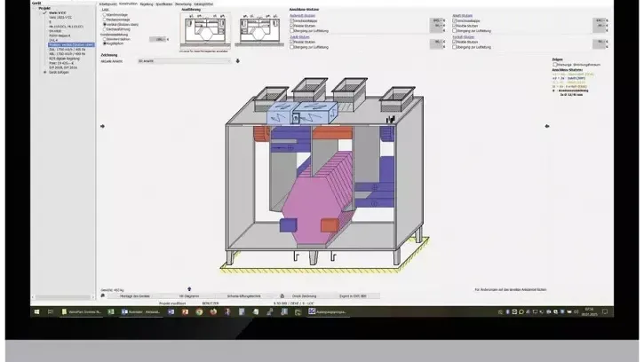Screen dimensions: 644x362
Task: Open the Aktuelle Ansicht 3D Ansicht dropdown
Action: pos(184,60)
